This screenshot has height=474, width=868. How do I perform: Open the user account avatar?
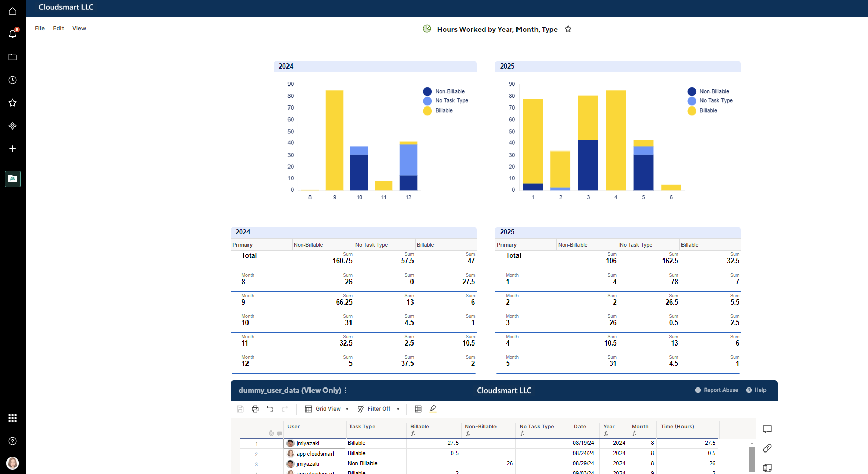(12, 463)
